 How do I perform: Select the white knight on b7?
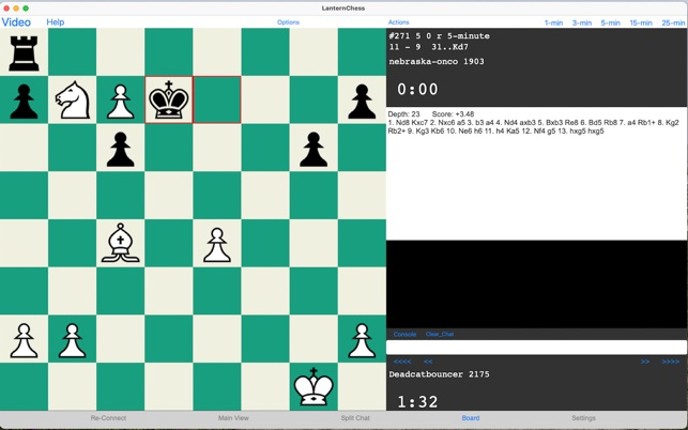[x=73, y=100]
